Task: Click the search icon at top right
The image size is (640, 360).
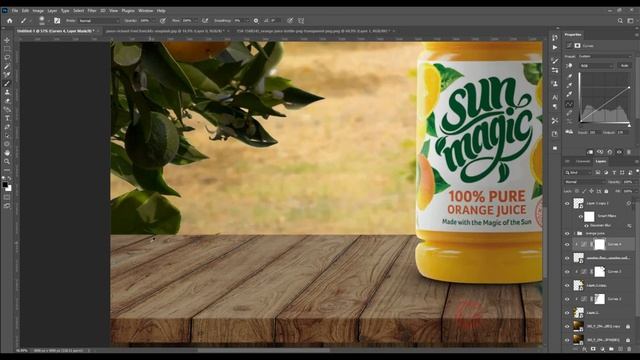Action: click(x=620, y=20)
